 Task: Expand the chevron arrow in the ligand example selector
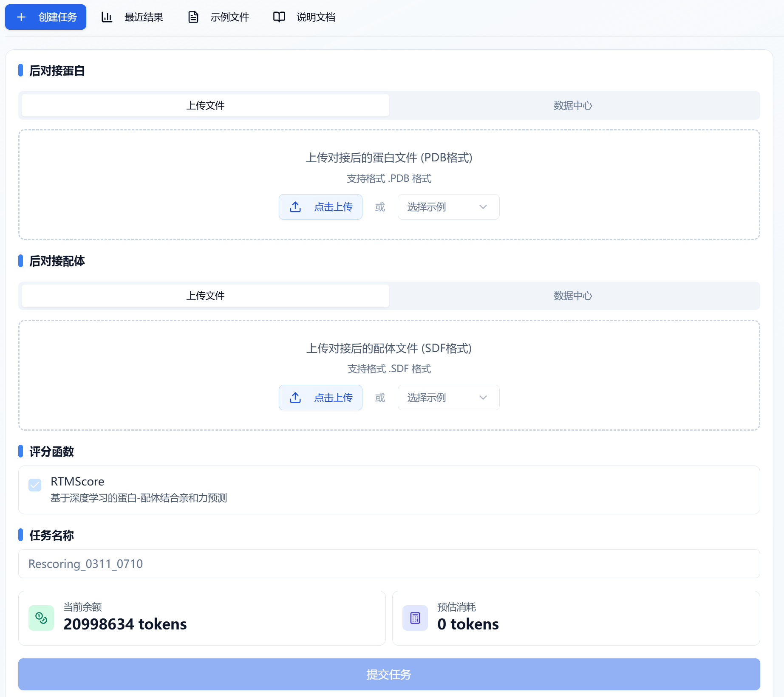click(x=483, y=398)
